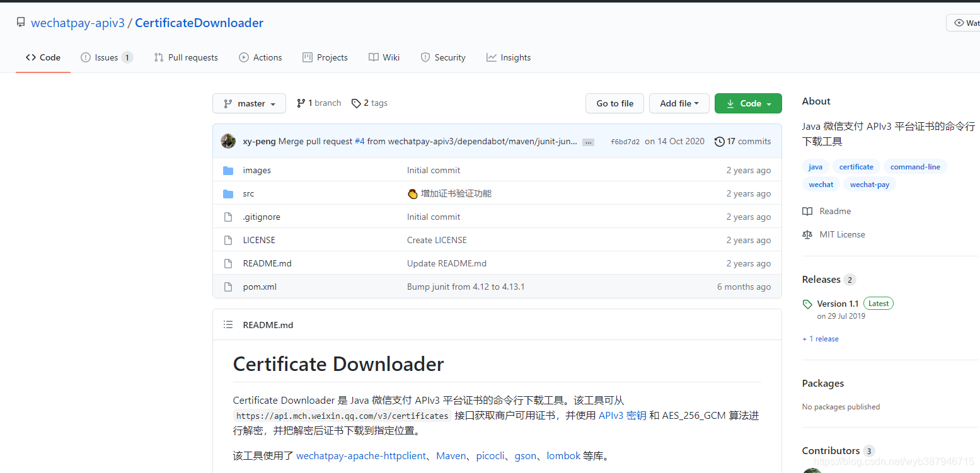Click the book icon beside Readme in About
The width and height of the screenshot is (980, 473).
[x=807, y=212]
